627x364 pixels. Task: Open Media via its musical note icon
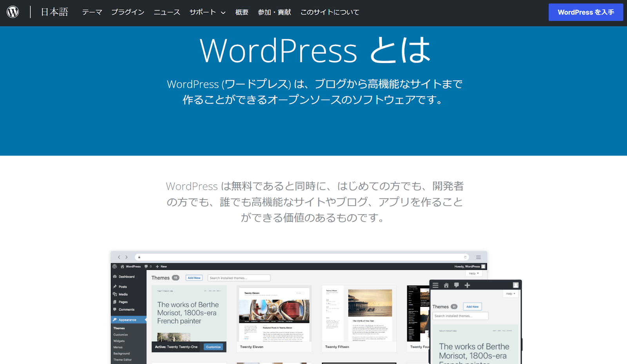tap(115, 294)
